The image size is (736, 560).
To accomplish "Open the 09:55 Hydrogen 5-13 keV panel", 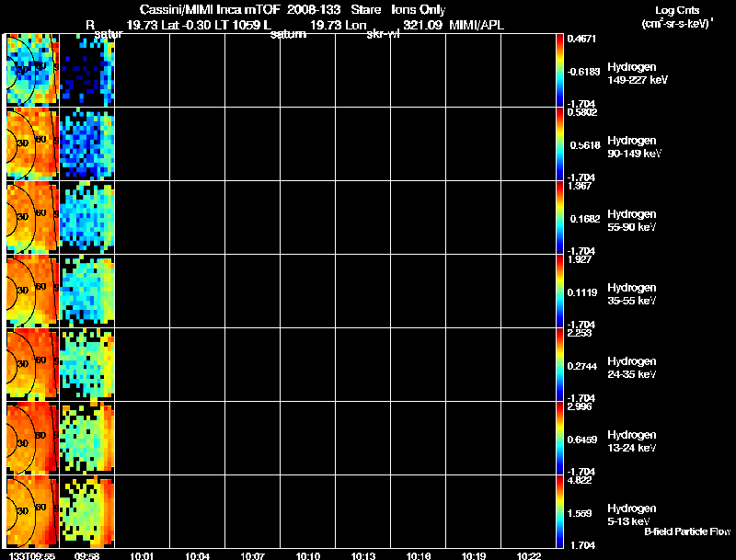I will pos(32,511).
